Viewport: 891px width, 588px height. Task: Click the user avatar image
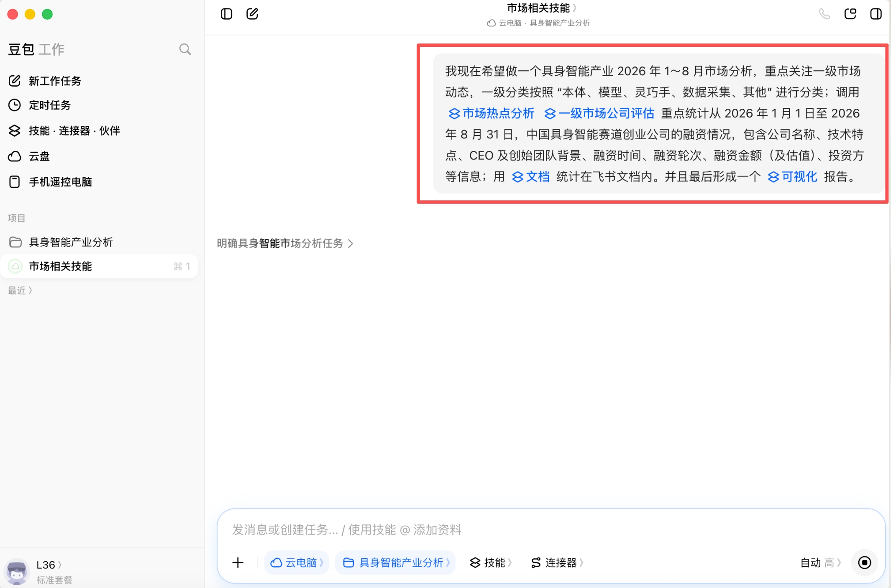(x=17, y=571)
